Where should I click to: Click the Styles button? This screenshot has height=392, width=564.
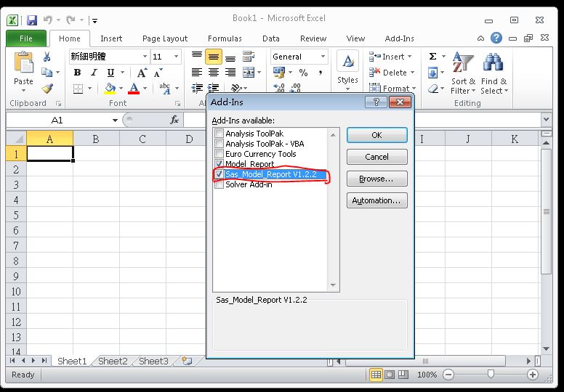pyautogui.click(x=347, y=70)
